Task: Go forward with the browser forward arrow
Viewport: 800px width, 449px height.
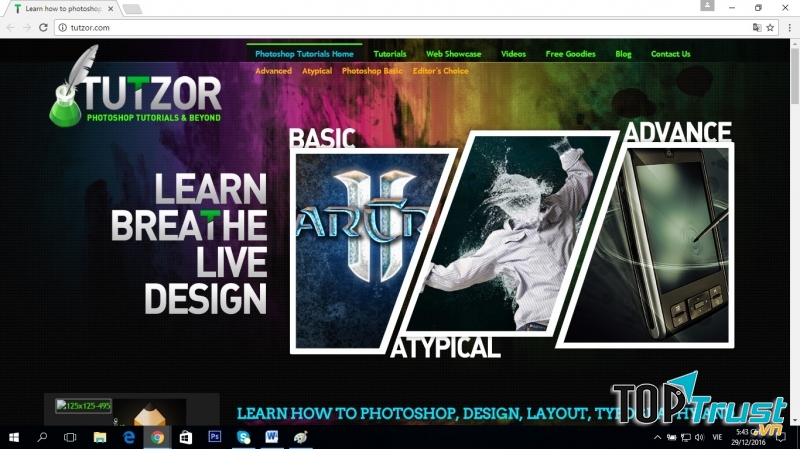Action: coord(27,28)
